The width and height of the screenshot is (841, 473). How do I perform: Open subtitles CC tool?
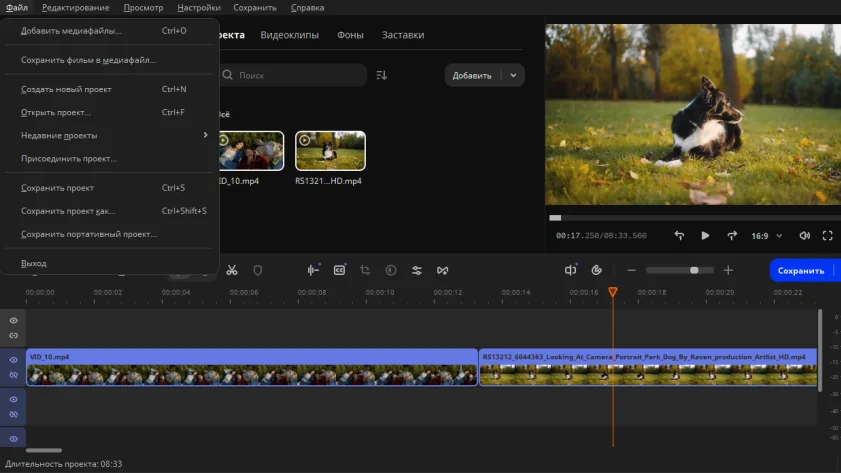(x=339, y=270)
